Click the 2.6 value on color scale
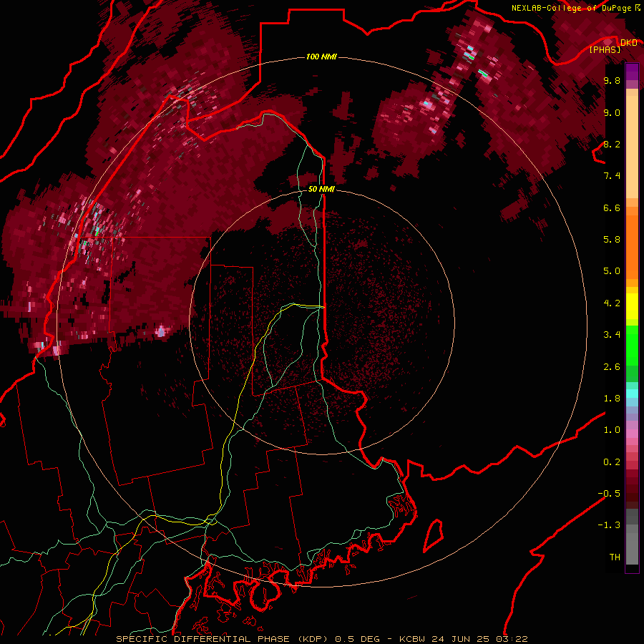Screen dimensions: 644x644 click(612, 367)
